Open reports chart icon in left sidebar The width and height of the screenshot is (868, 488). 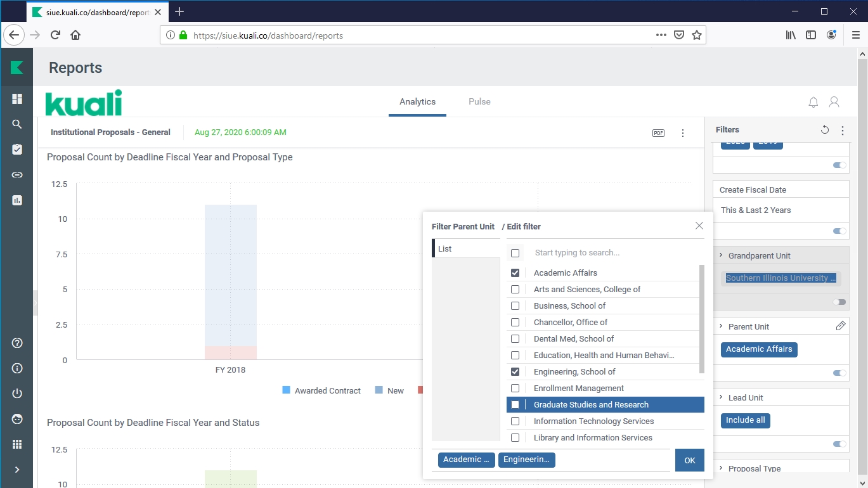coord(17,200)
